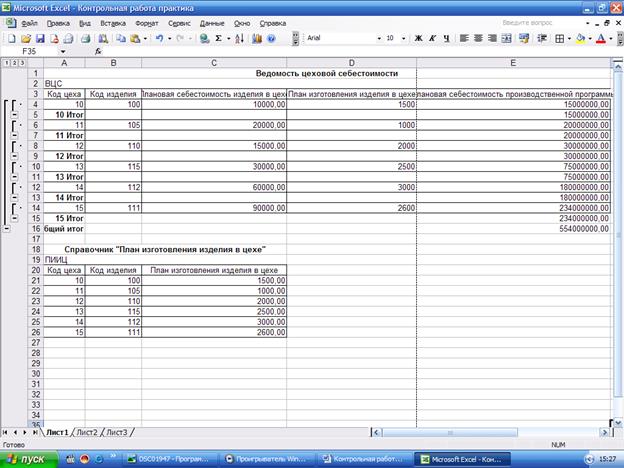Collapse the "10 Итог" outline group

pyautogui.click(x=14, y=115)
